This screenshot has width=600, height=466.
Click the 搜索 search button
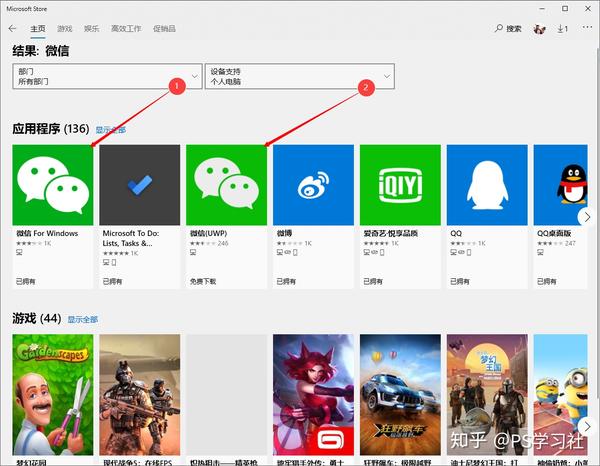click(508, 29)
